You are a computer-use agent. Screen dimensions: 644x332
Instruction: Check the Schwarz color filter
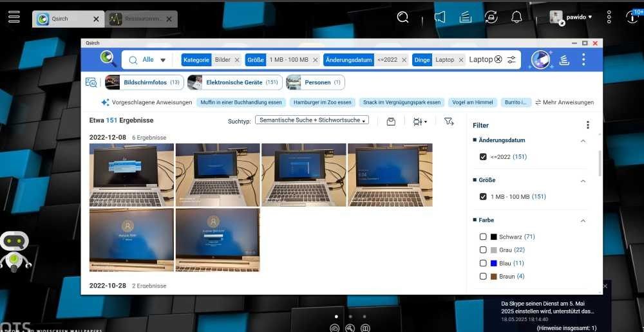483,237
